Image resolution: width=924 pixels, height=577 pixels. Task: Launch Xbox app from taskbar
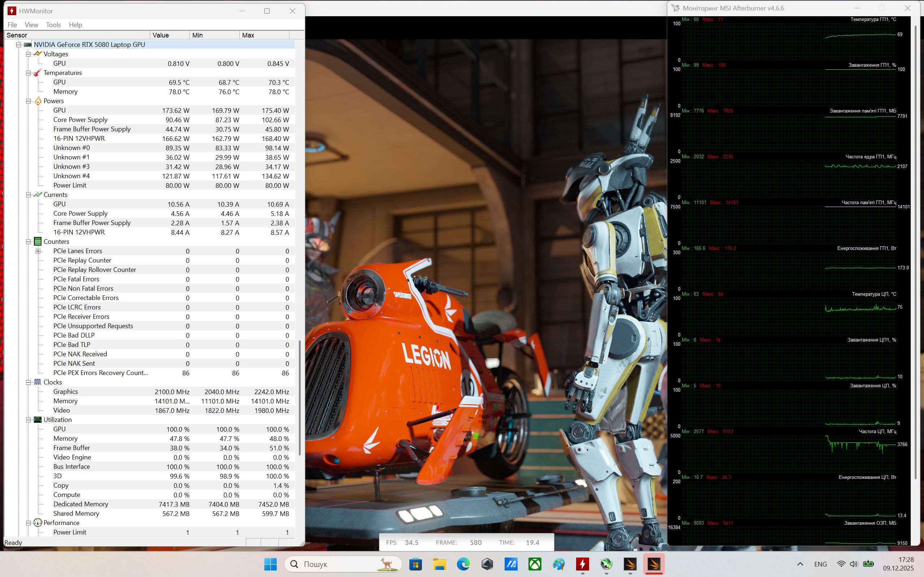[x=535, y=564]
